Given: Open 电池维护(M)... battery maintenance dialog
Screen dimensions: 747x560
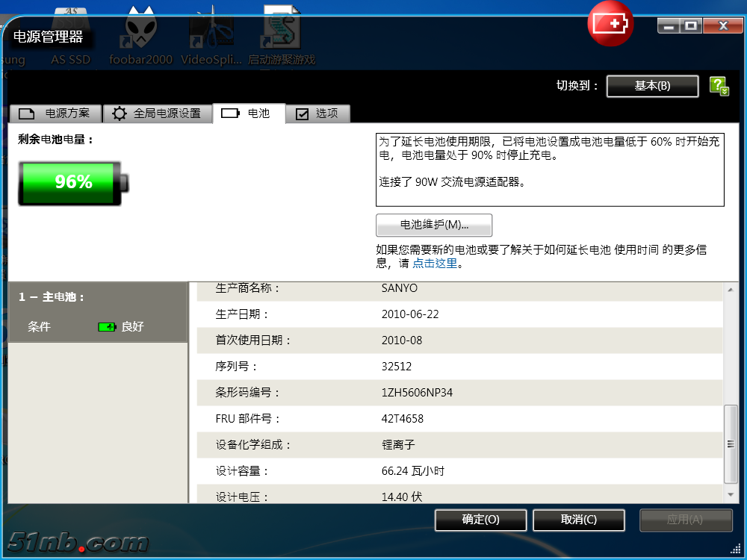Looking at the screenshot, I should point(434,225).
